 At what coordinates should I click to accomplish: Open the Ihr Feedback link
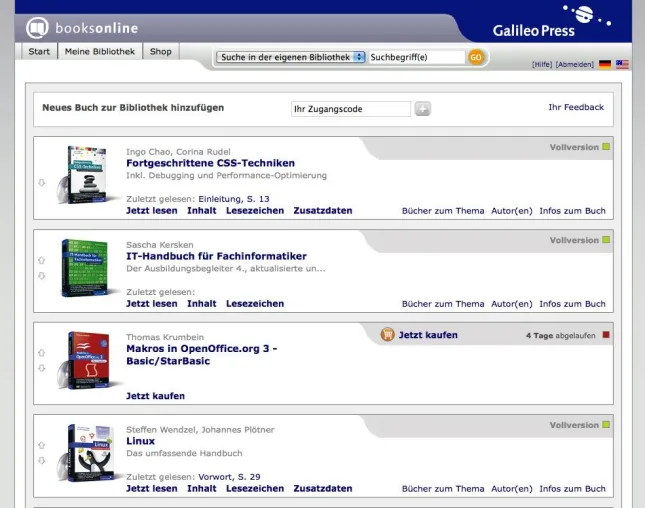click(x=576, y=107)
